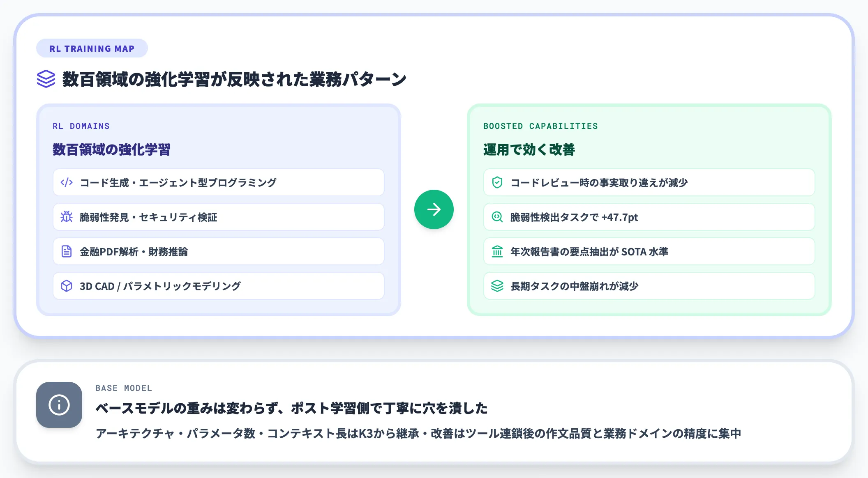Click the 運用で効く改善 panel heading
This screenshot has width=868, height=478.
pos(529,149)
